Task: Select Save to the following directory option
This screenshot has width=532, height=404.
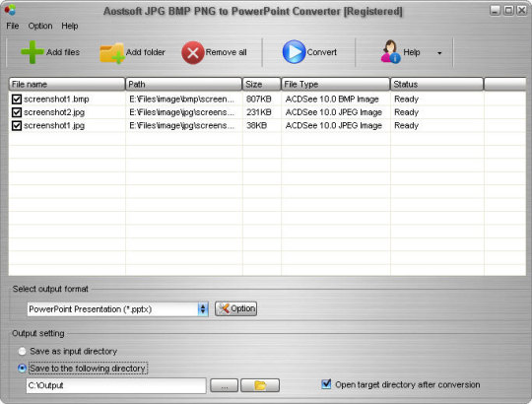Action: [x=22, y=369]
